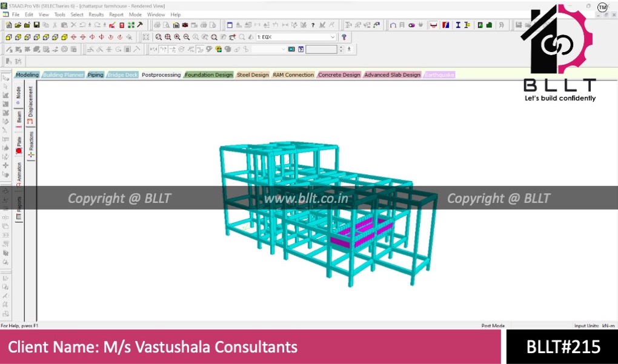This screenshot has height=364, width=618.
Task: Rotate the model with first red rotate icon
Action: pyautogui.click(x=73, y=37)
